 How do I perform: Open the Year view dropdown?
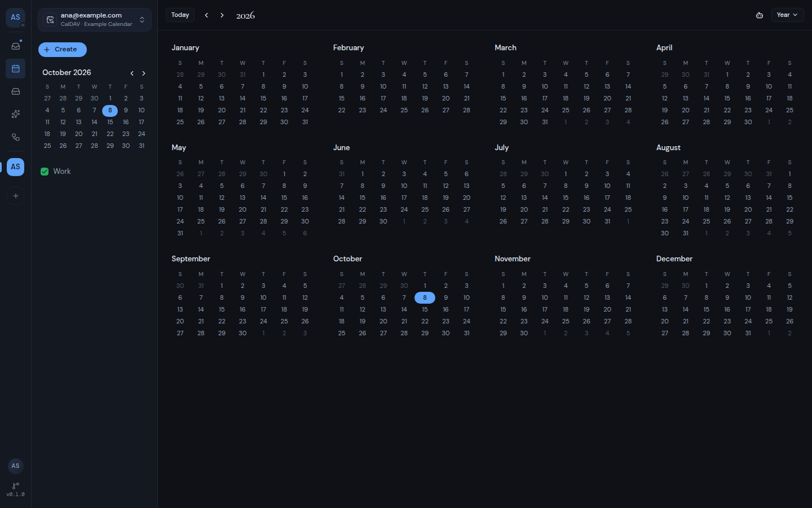click(787, 15)
